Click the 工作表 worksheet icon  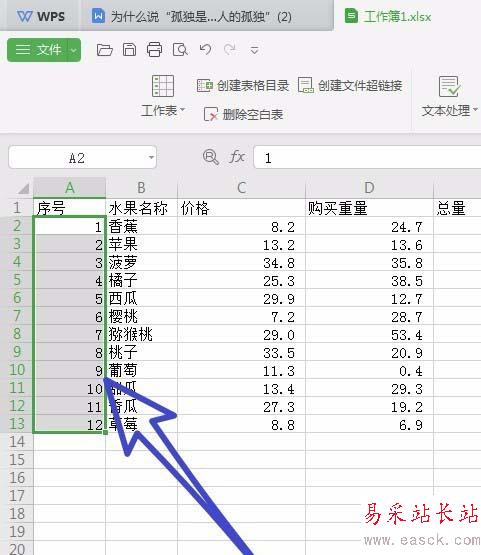tap(162, 86)
